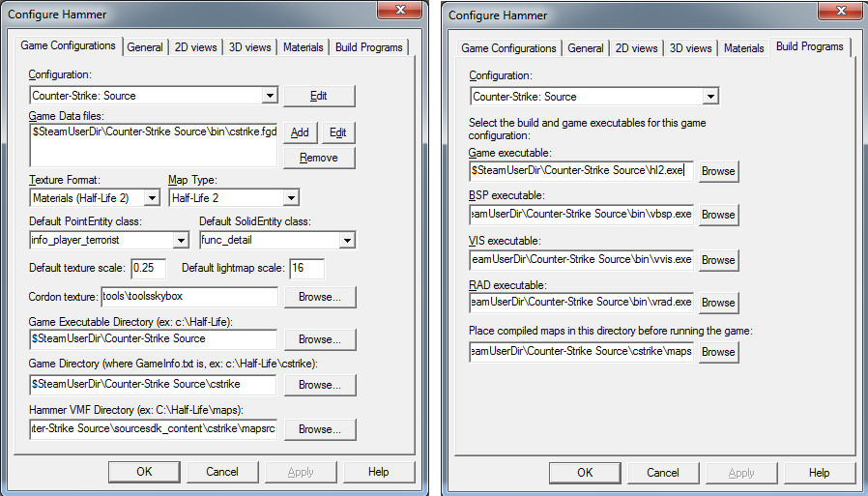Open Default PointEntity class dropdown
The height and width of the screenshot is (496, 868).
tap(181, 240)
